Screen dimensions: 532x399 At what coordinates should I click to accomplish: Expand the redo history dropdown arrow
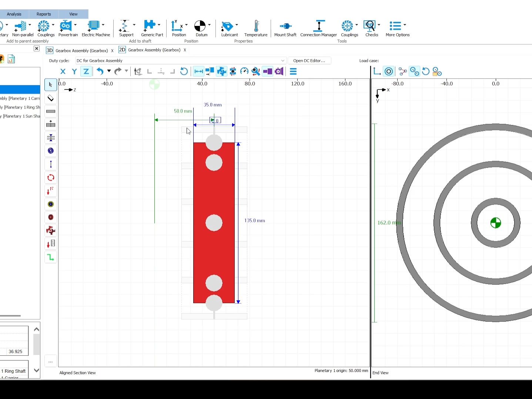126,71
